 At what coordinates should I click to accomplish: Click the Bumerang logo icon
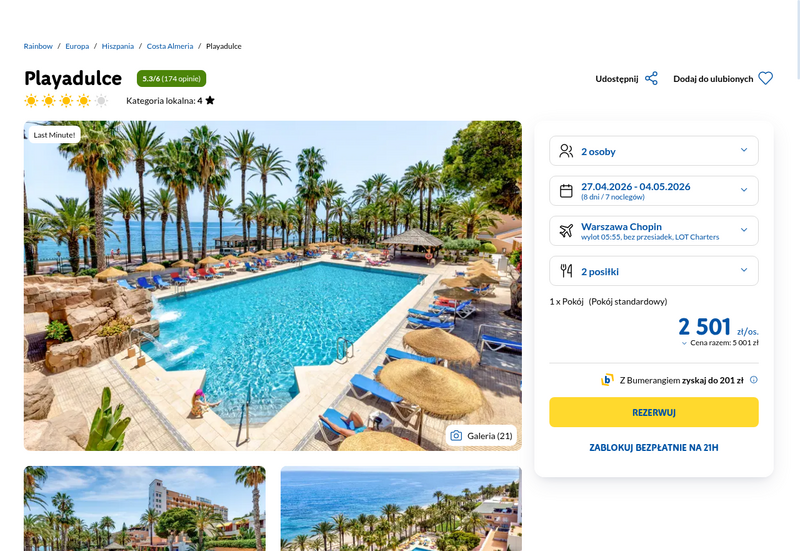607,380
